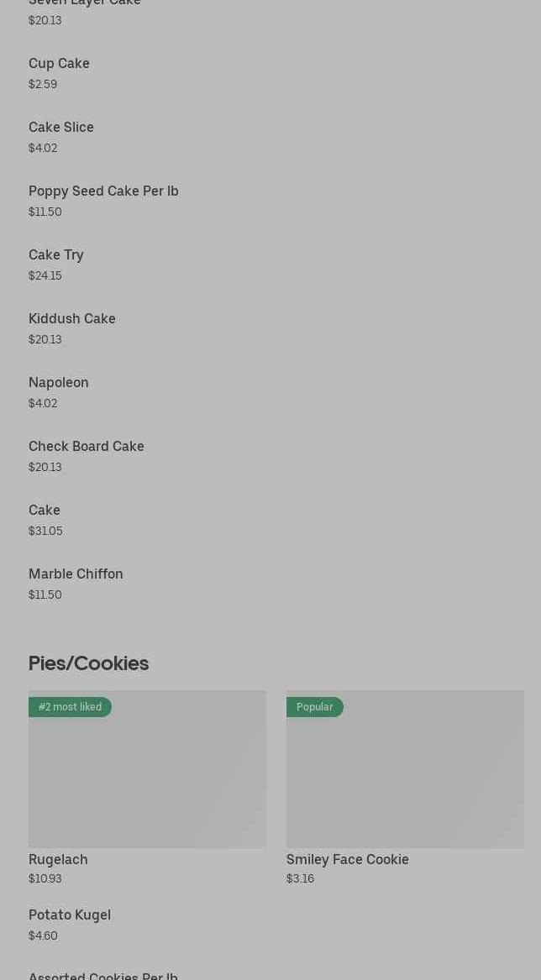The height and width of the screenshot is (980, 541).
Task: Click the $4.60 Potato Kugel price
Action: pyautogui.click(x=43, y=935)
